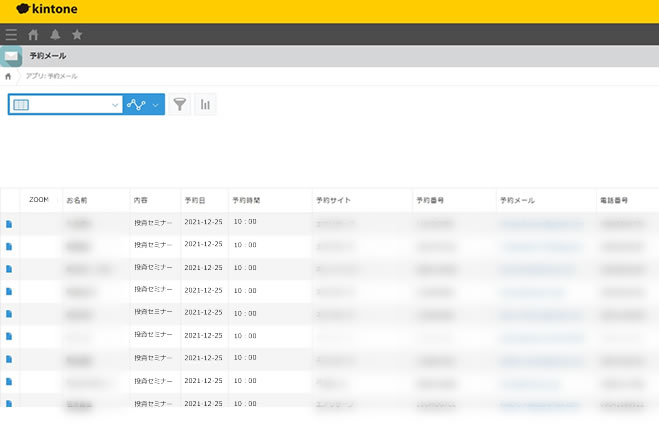Click the ZOOM column header

(39, 200)
